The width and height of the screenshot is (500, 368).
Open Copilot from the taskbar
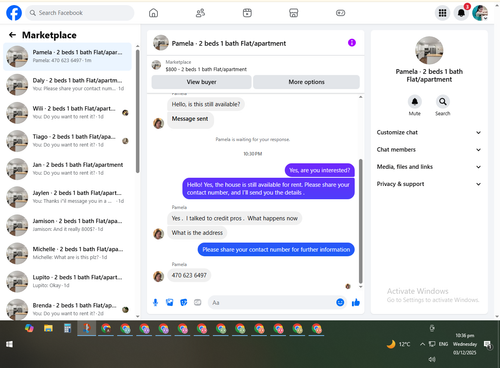29,328
